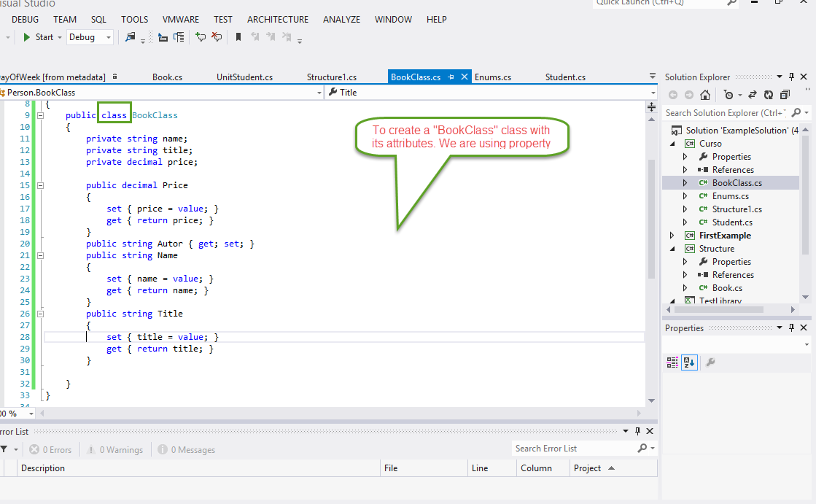Collapse the Name property outline at line 21
Viewport: 816px width, 504px height.
coord(41,255)
